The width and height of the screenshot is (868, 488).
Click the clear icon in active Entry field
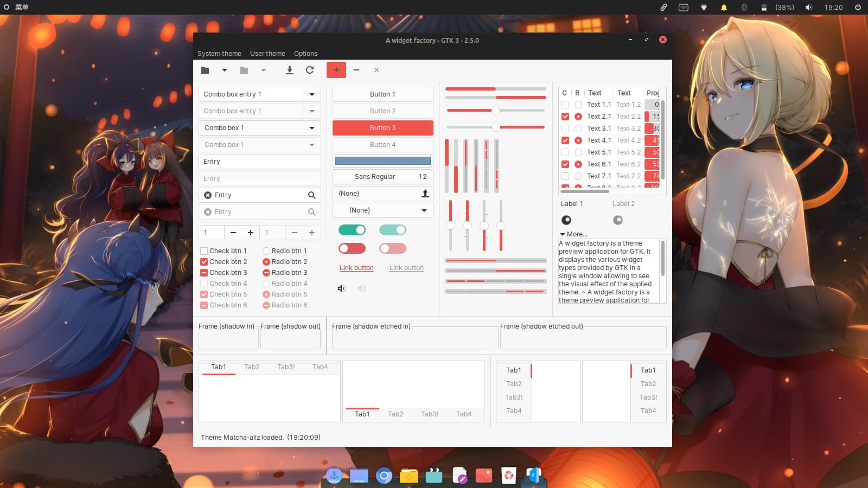click(208, 195)
